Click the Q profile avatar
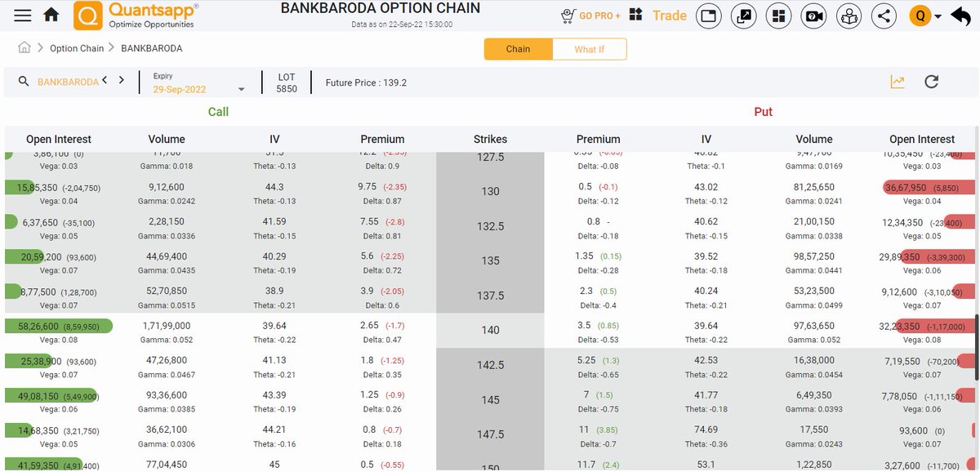The height and width of the screenshot is (472, 980). (x=920, y=16)
